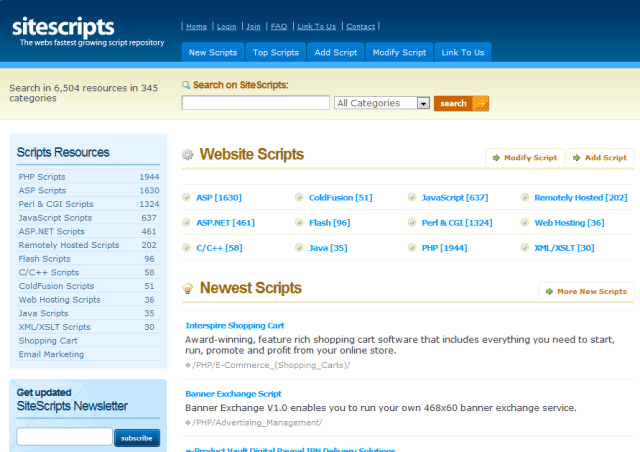Viewport: 640px width, 452px height.
Task: Click the Link To Us top menu link
Action: pyautogui.click(x=317, y=27)
